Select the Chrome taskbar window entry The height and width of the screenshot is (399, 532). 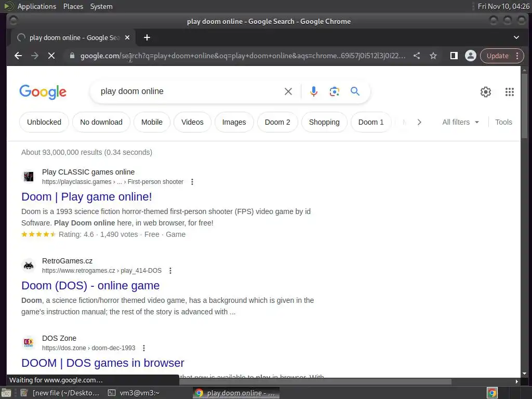pos(236,393)
